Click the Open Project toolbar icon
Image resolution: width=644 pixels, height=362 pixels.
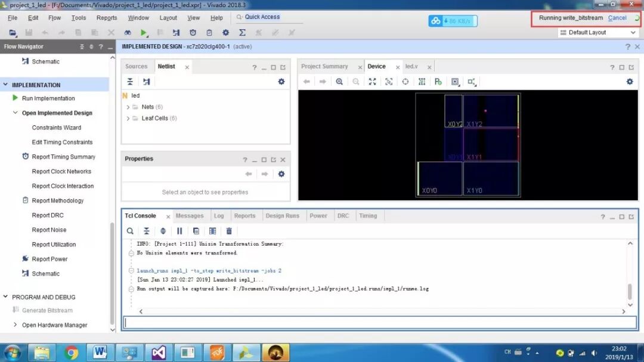pos(13,32)
